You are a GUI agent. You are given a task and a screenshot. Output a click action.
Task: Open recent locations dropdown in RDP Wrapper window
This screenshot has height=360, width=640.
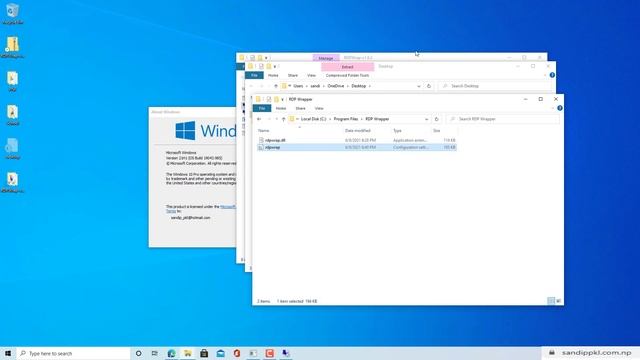[276, 119]
